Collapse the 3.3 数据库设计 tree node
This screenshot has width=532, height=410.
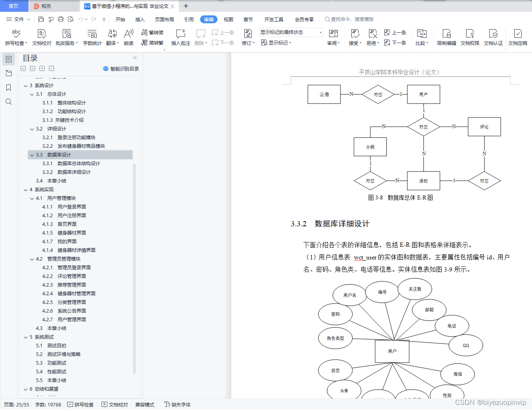click(x=32, y=155)
